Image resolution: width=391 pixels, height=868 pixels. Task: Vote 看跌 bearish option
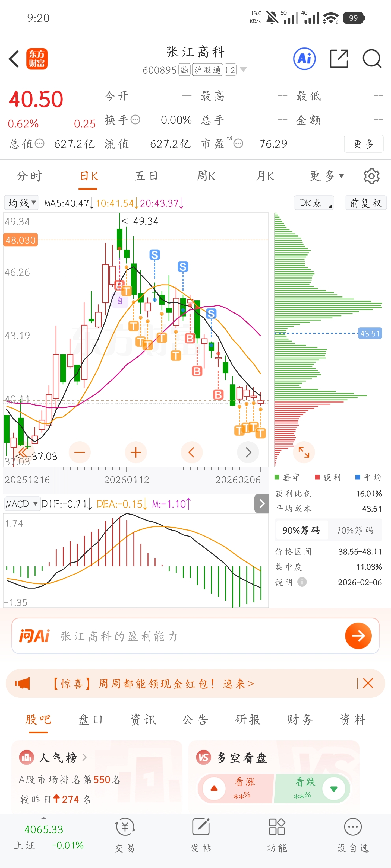[312, 789]
